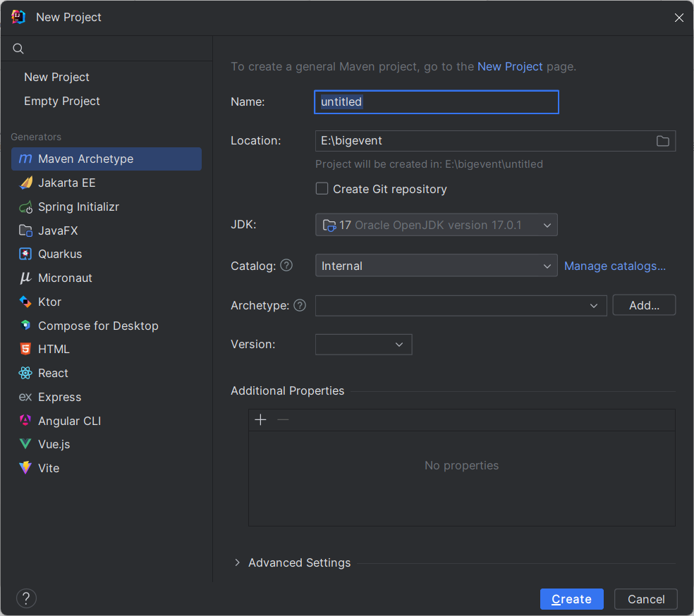The height and width of the screenshot is (616, 694).
Task: Select Ktor generator label
Action: (49, 302)
